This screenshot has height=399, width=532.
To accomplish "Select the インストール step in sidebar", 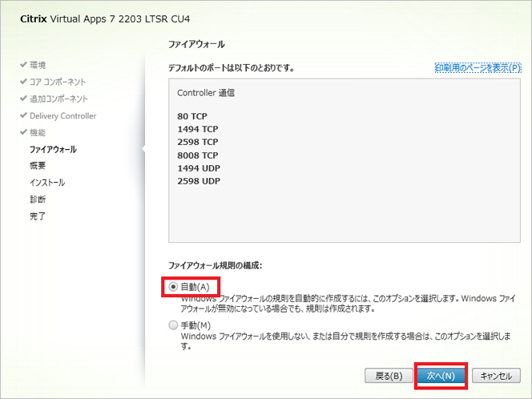I will pos(47,183).
